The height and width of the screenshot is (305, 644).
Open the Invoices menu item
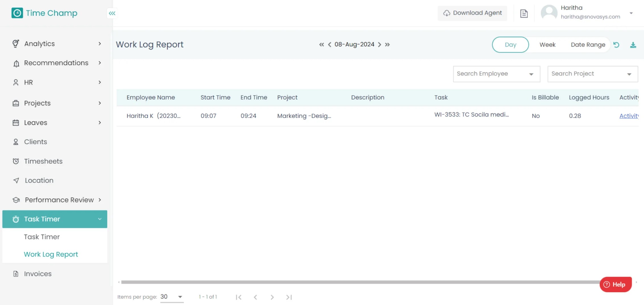click(55, 274)
